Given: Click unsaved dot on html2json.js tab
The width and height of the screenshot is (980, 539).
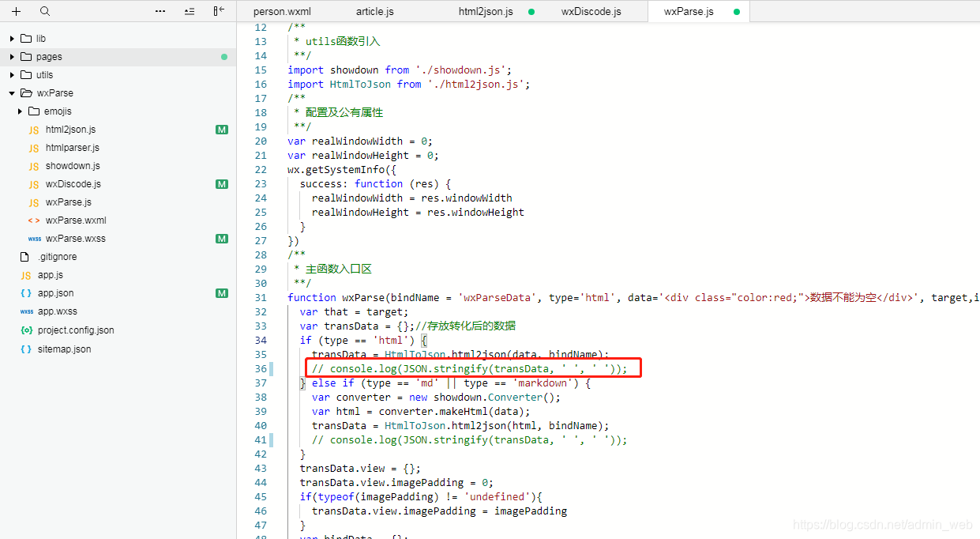Looking at the screenshot, I should pyautogui.click(x=531, y=12).
